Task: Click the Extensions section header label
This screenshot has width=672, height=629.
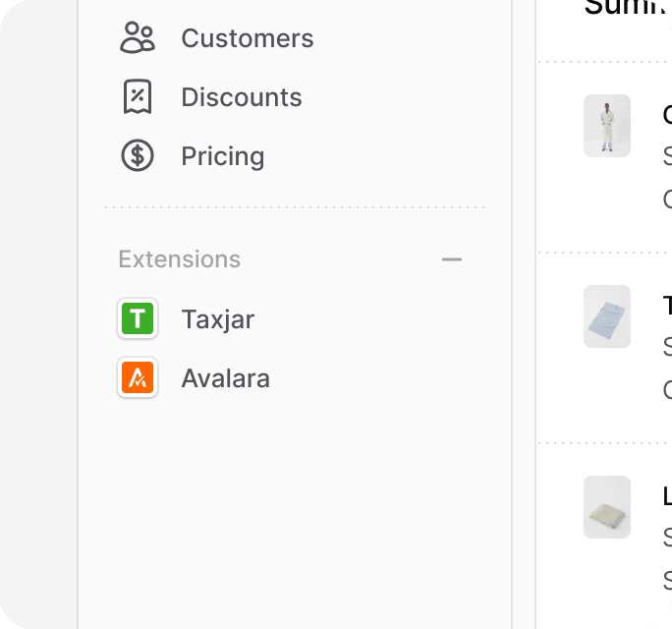Action: click(180, 259)
